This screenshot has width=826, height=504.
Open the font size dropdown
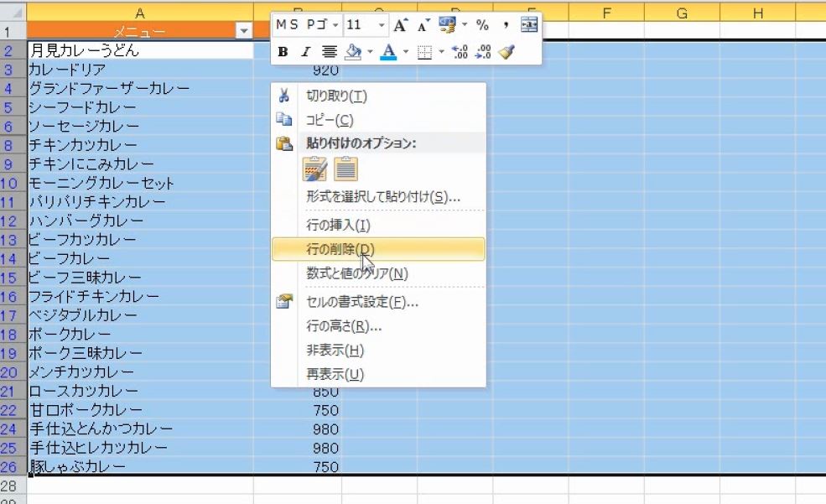(x=382, y=24)
